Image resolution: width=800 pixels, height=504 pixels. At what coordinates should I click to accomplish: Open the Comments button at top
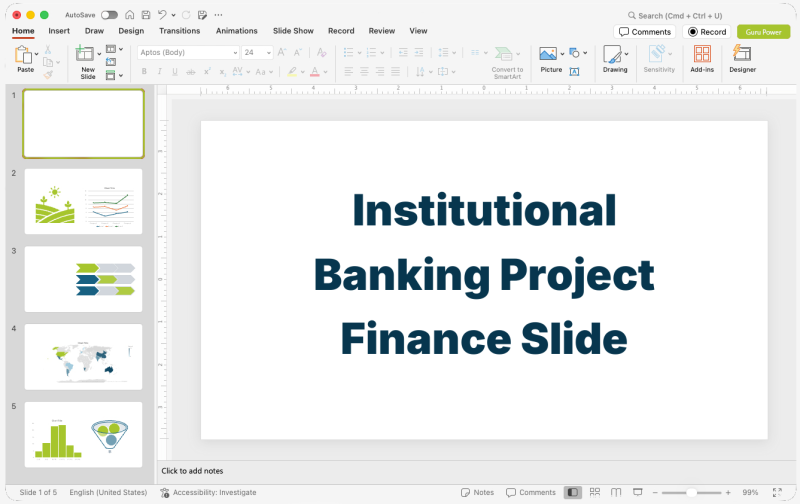click(645, 32)
